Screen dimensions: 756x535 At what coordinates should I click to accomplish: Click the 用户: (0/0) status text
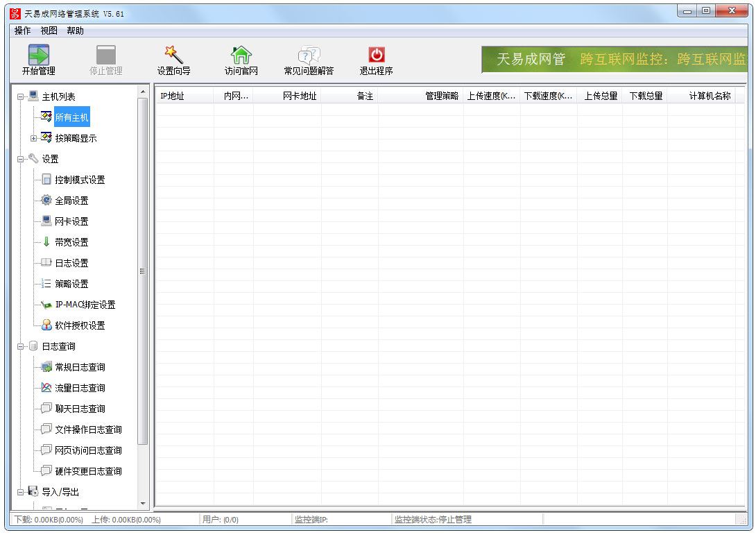coord(221,520)
